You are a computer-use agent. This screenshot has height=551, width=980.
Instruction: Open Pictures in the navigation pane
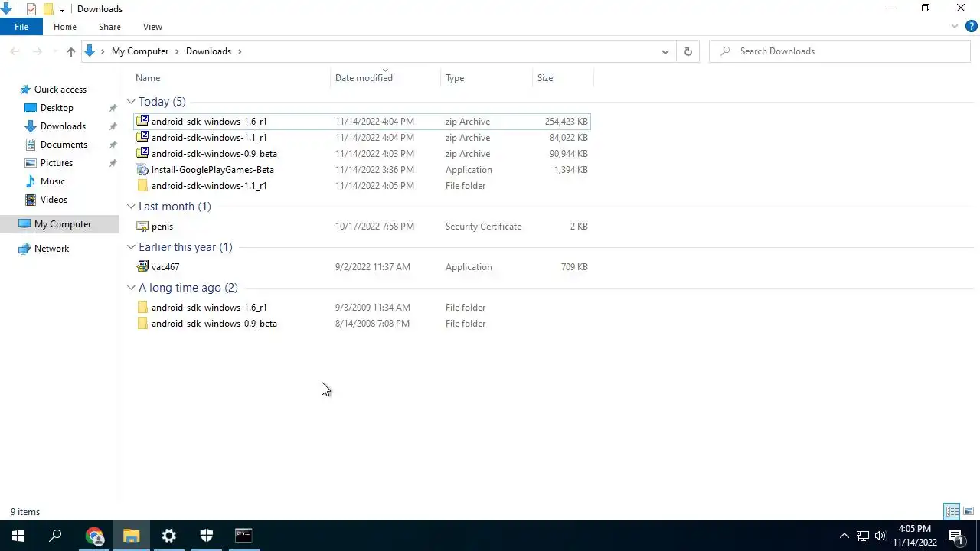pyautogui.click(x=57, y=163)
